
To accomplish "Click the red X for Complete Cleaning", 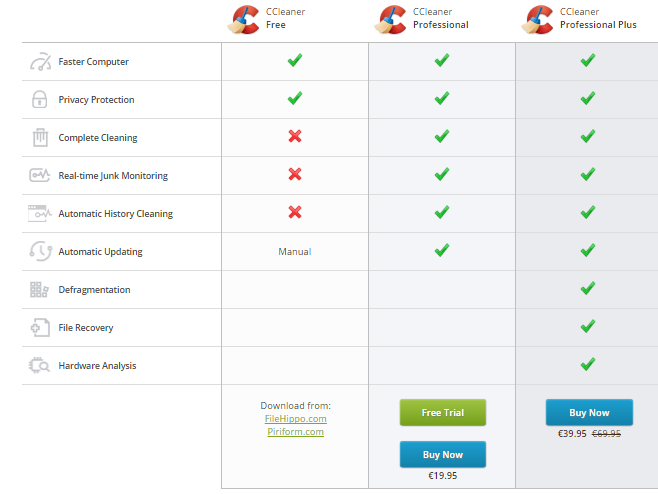I will (295, 136).
